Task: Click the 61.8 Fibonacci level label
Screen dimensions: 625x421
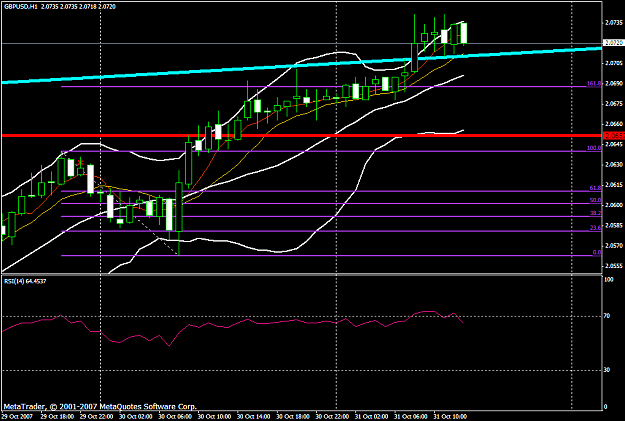Action: click(x=595, y=188)
